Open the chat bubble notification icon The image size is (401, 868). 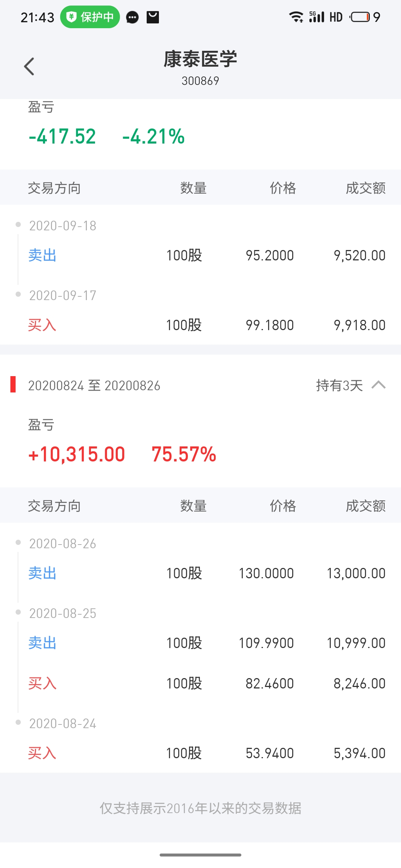click(132, 17)
